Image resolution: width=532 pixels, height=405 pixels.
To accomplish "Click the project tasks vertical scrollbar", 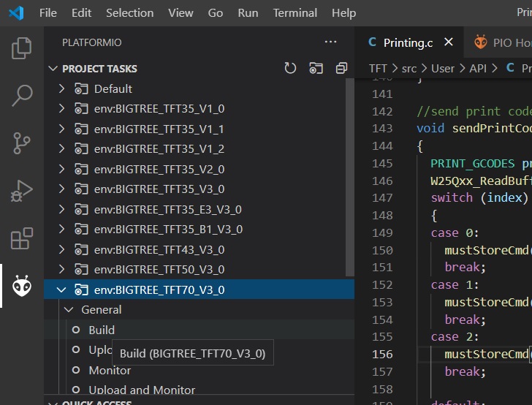I will coord(349,178).
